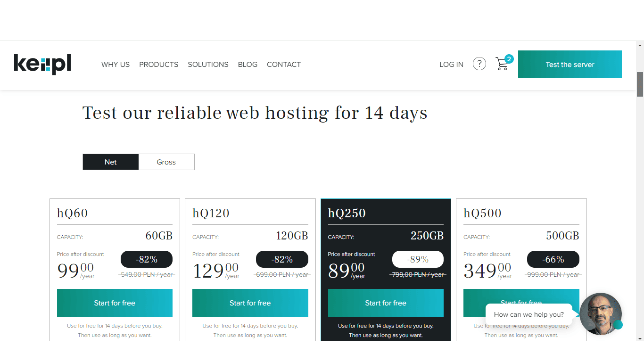
Task: Click the 999.00 PLN / year old price
Action: point(553,275)
